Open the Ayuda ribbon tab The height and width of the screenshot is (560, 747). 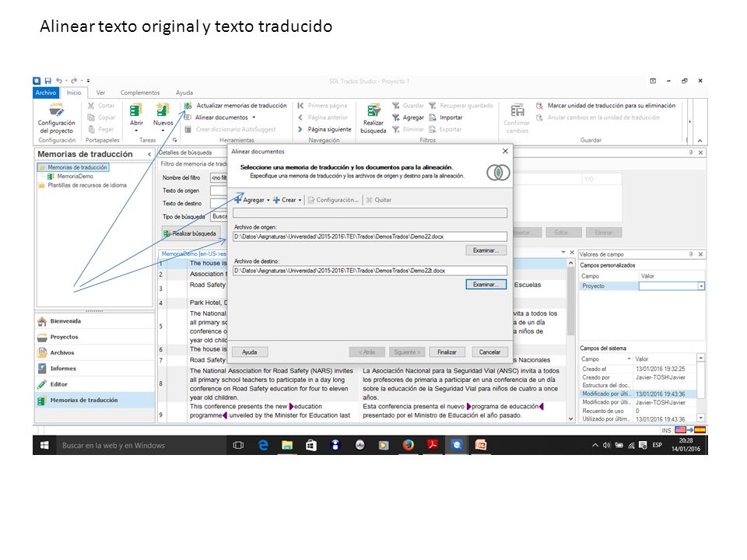(184, 93)
